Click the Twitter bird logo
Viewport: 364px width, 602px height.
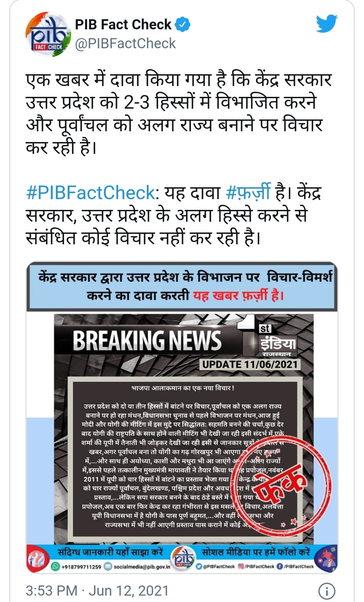click(327, 24)
